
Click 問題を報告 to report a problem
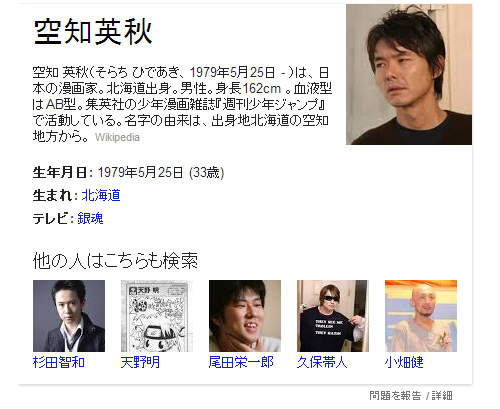(395, 396)
